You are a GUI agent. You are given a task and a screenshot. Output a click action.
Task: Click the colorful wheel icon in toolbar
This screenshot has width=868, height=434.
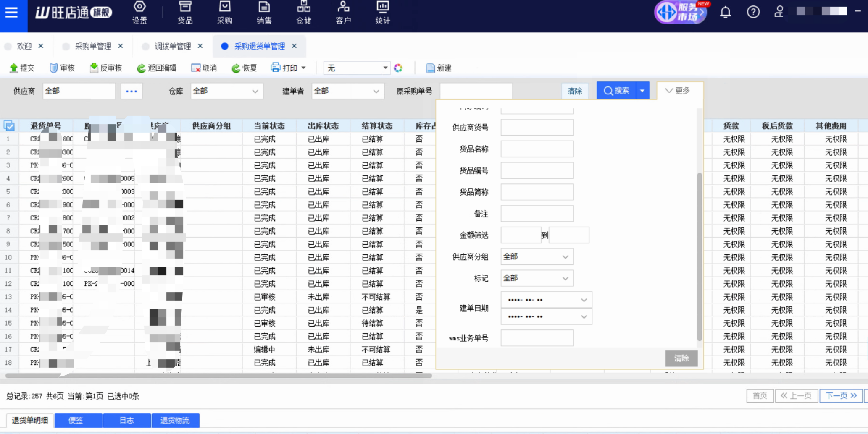point(398,68)
